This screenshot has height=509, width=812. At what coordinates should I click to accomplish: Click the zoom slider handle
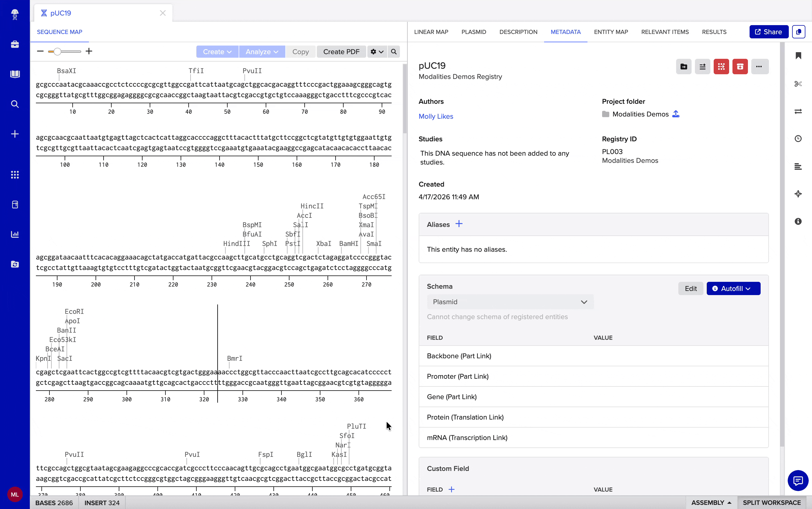coord(58,52)
